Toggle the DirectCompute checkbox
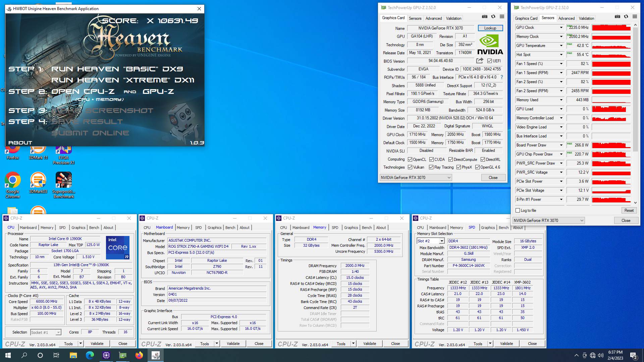The width and height of the screenshot is (644, 362). (x=450, y=160)
